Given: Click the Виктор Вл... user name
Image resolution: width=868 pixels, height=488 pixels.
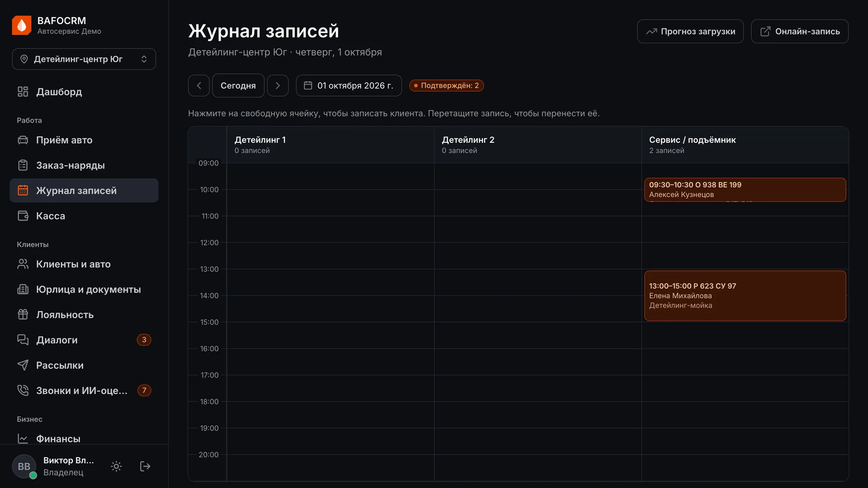Looking at the screenshot, I should point(69,460).
